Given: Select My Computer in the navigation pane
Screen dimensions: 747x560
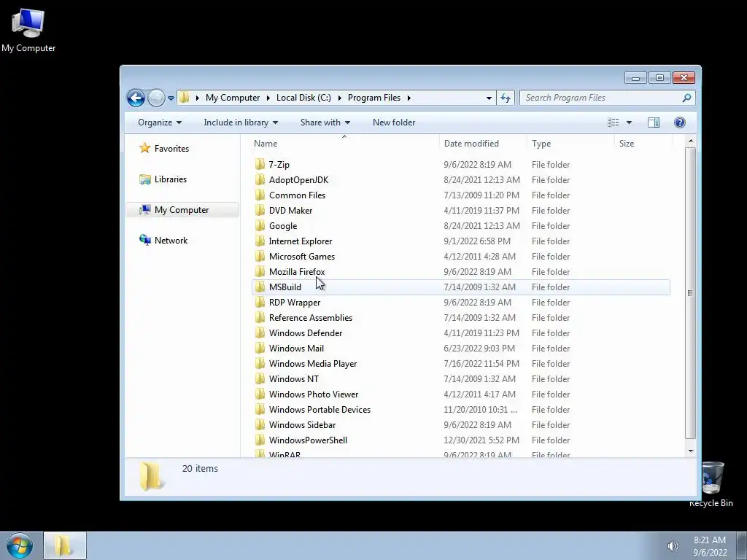Looking at the screenshot, I should click(182, 210).
